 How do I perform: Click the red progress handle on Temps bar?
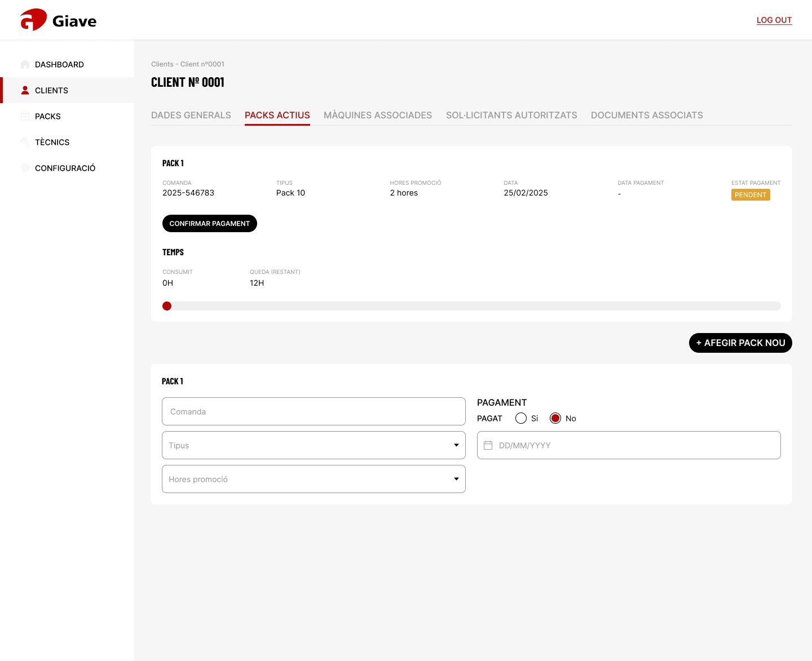point(167,306)
